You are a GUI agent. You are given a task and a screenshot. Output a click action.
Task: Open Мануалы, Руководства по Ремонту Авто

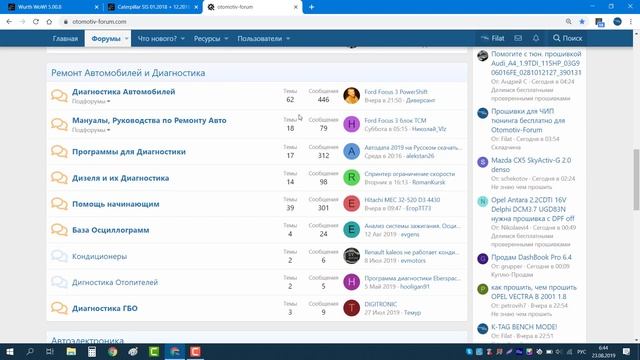(149, 120)
